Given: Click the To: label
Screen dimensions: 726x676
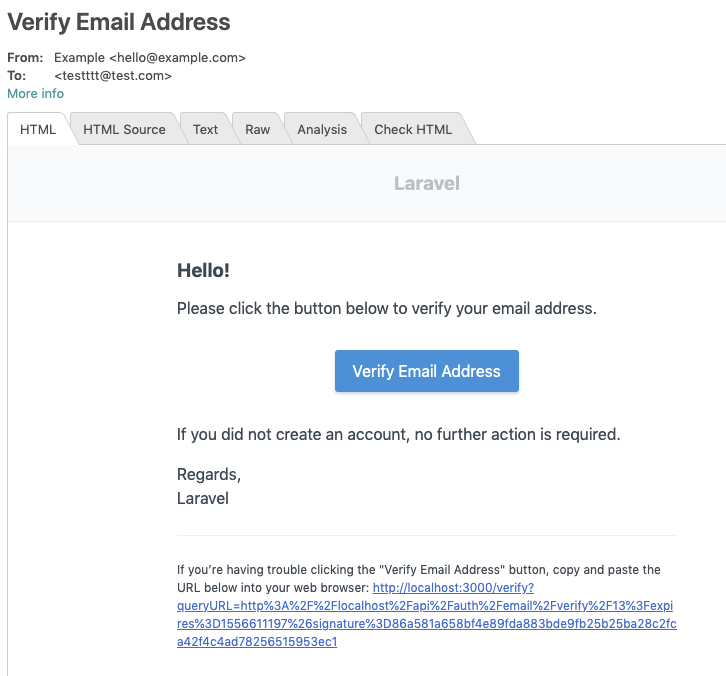Looking at the screenshot, I should click(16, 76).
